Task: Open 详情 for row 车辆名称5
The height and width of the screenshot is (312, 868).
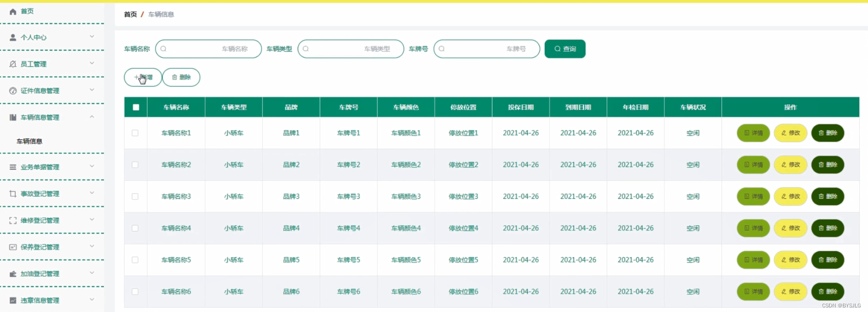Action: point(753,260)
